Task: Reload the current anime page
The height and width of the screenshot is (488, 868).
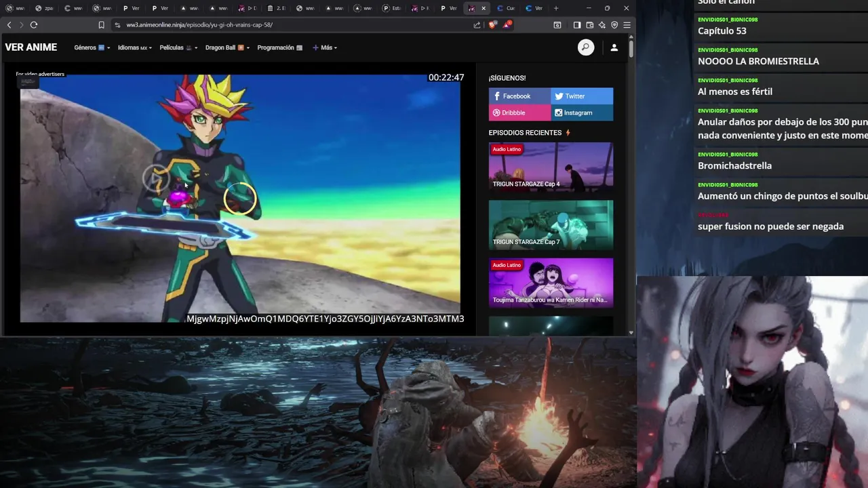Action: coord(33,25)
